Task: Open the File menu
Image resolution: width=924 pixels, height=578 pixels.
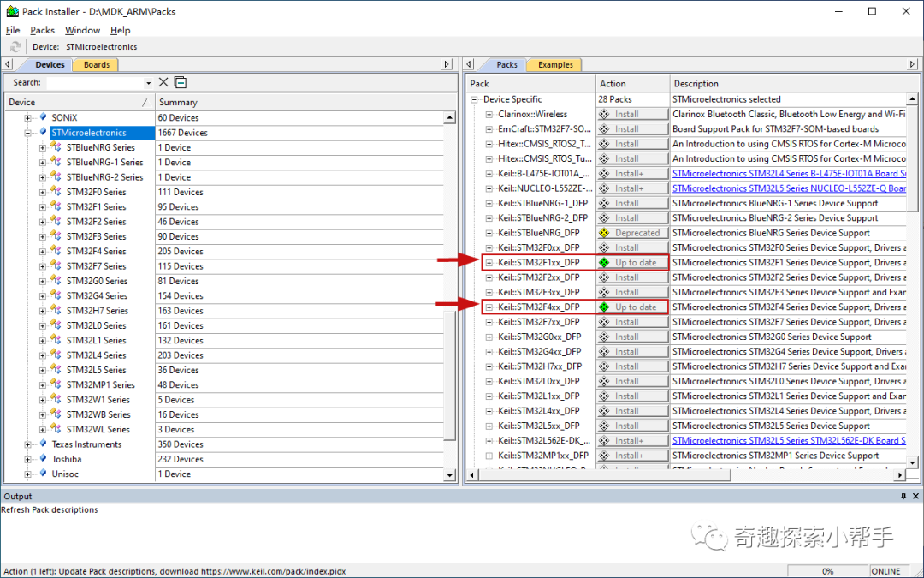Action: tap(12, 30)
